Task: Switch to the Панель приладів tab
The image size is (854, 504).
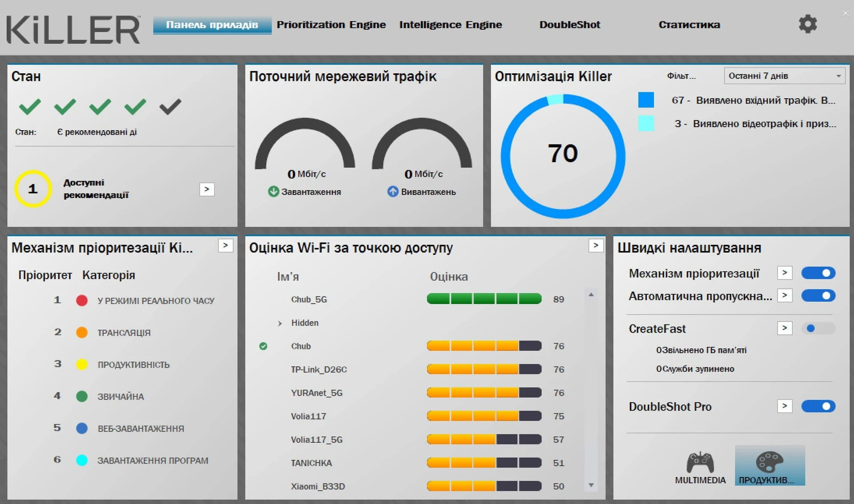Action: tap(212, 25)
